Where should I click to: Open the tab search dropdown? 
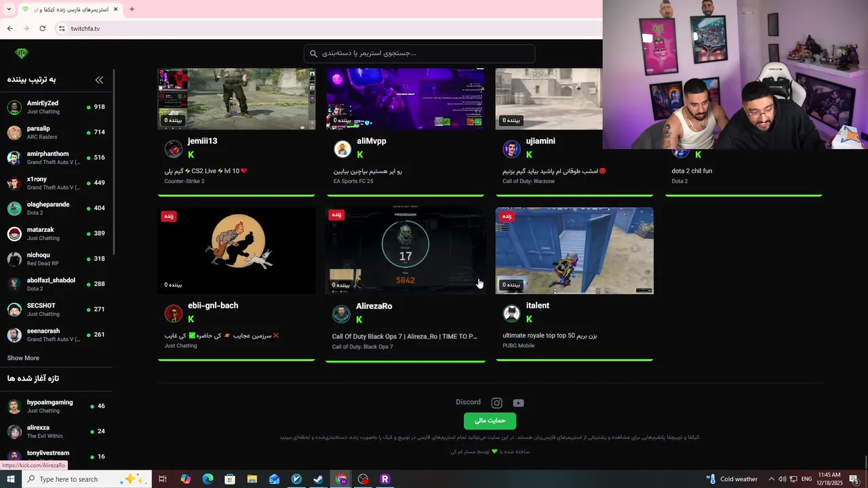[x=8, y=9]
